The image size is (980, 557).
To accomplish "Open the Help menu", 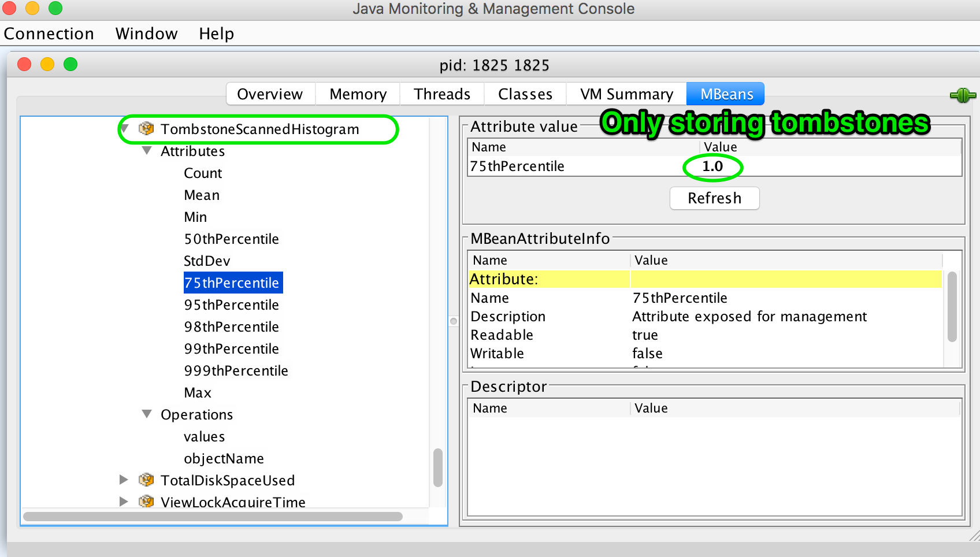I will coord(216,34).
